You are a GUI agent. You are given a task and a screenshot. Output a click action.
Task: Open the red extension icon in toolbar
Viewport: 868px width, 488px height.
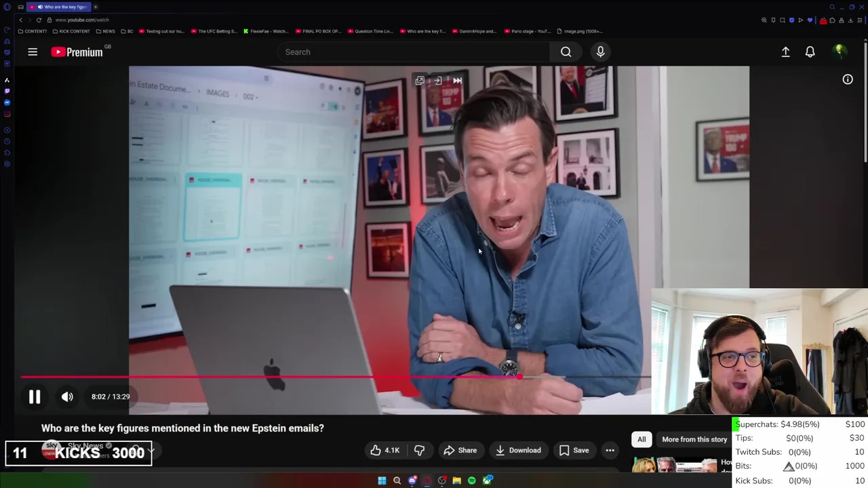[823, 21]
